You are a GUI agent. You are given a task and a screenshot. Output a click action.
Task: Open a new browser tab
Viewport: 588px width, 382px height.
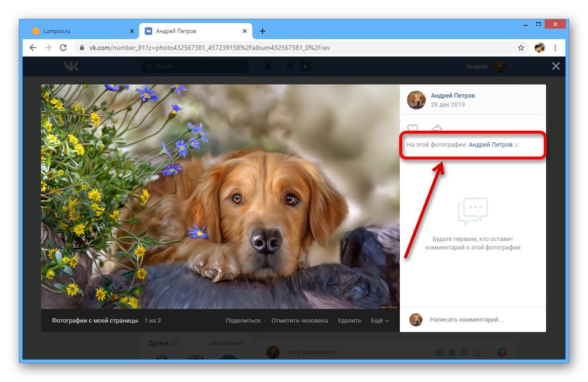262,31
